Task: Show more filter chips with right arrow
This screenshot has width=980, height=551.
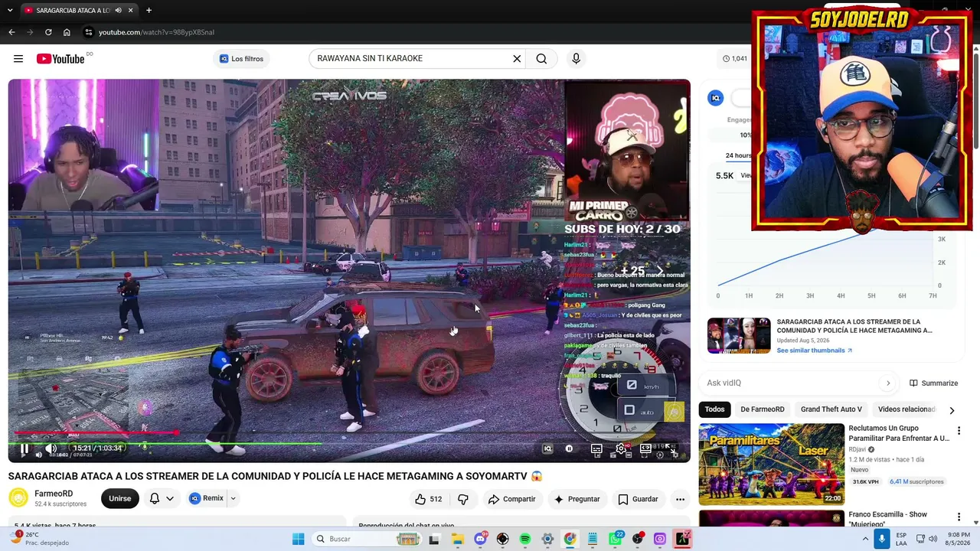Action: click(952, 410)
